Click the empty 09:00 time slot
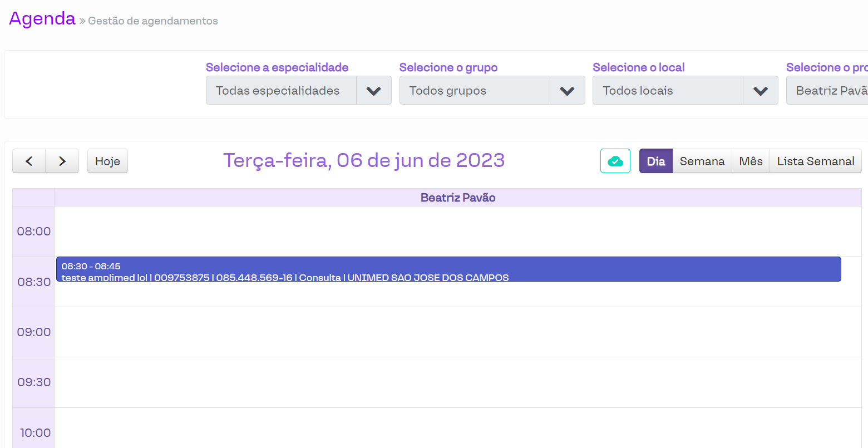This screenshot has width=868, height=448. click(457, 332)
